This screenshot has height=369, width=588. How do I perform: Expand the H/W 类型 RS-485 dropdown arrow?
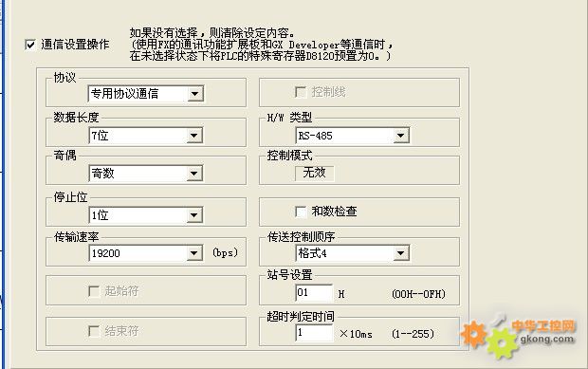(401, 136)
